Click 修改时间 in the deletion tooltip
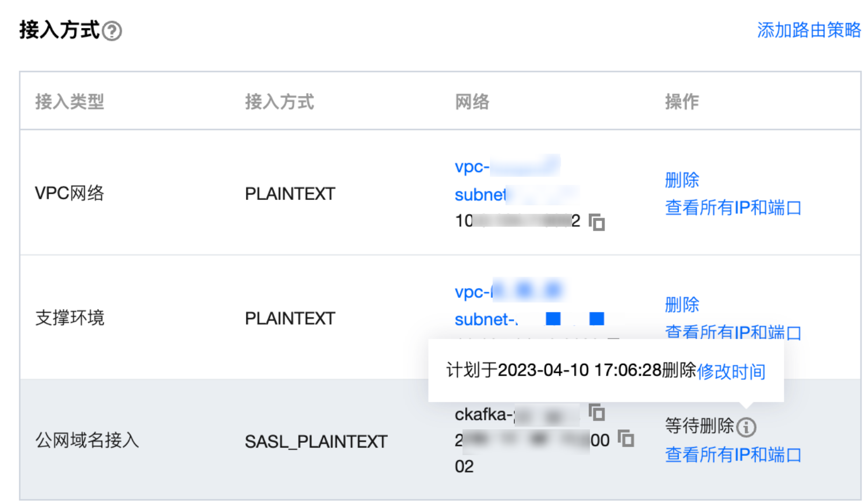Screen dimensions: 868x504 [x=731, y=371]
